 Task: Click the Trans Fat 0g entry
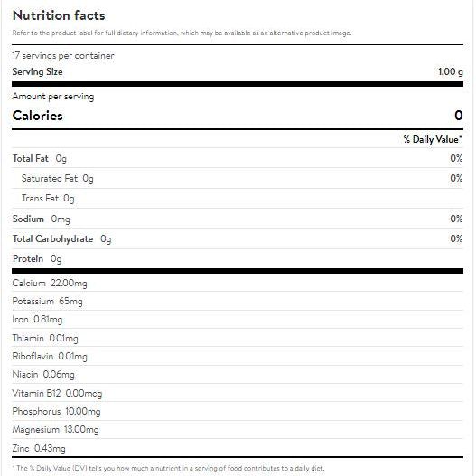coord(48,198)
